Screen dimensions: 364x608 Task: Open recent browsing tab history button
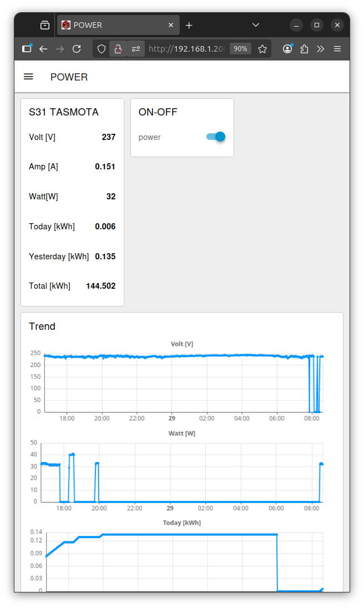pos(45,25)
